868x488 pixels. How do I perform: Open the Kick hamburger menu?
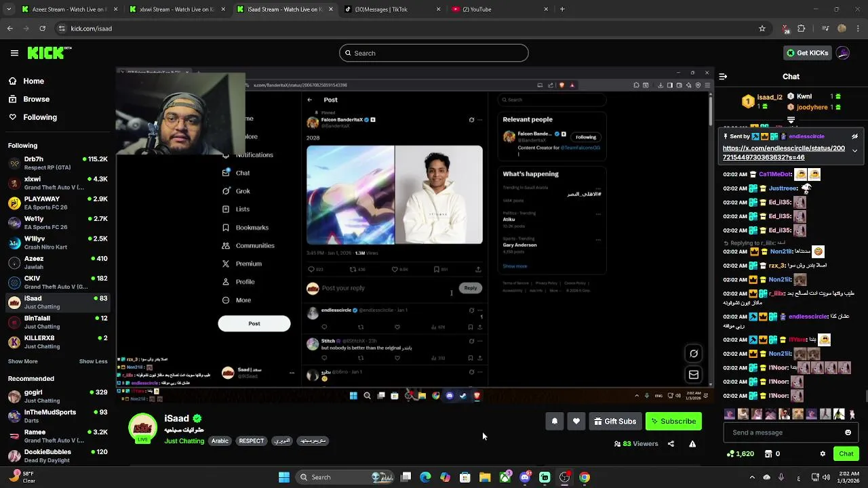tap(14, 53)
